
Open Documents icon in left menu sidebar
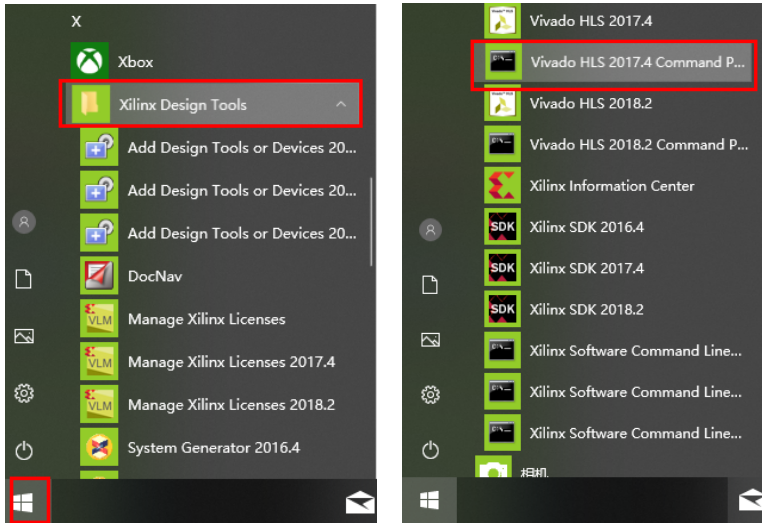[x=24, y=279]
